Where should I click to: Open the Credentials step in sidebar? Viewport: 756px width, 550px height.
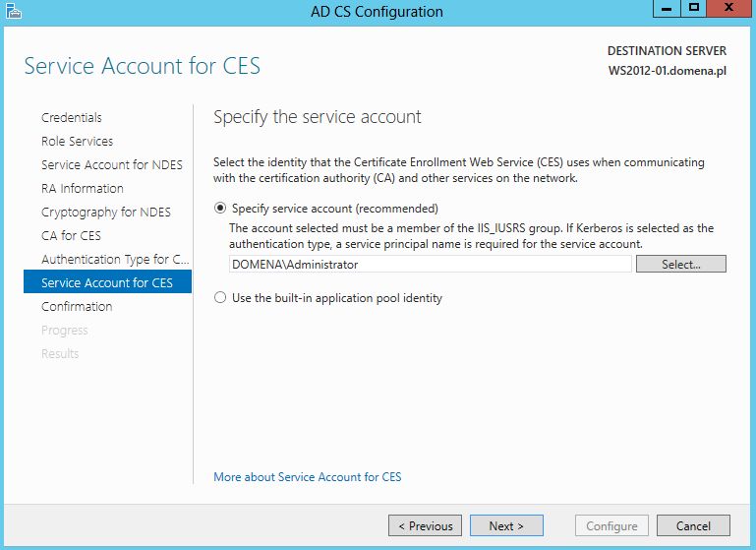pyautogui.click(x=72, y=117)
